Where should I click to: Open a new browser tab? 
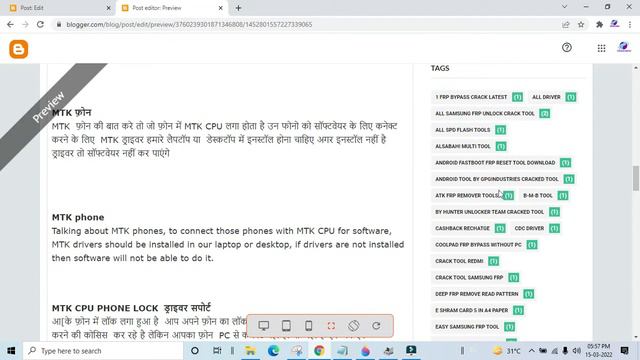tap(238, 8)
